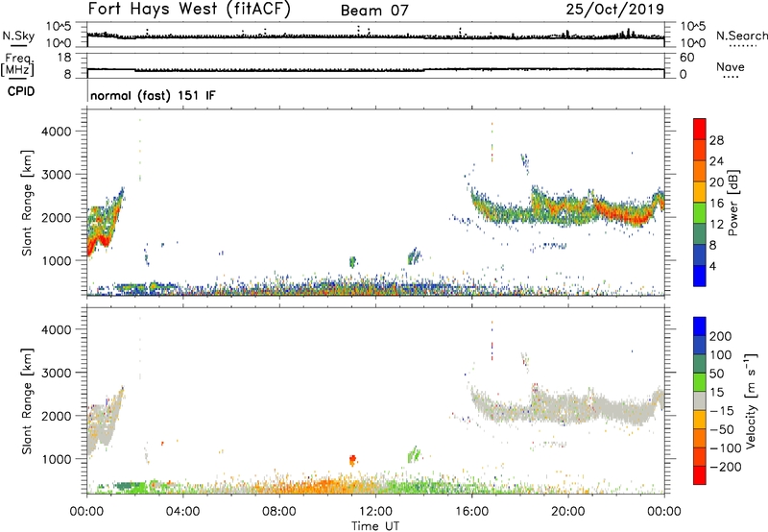768x532 pixels.
Task: Click the 'Time UT' axis title
Action: click(x=375, y=526)
